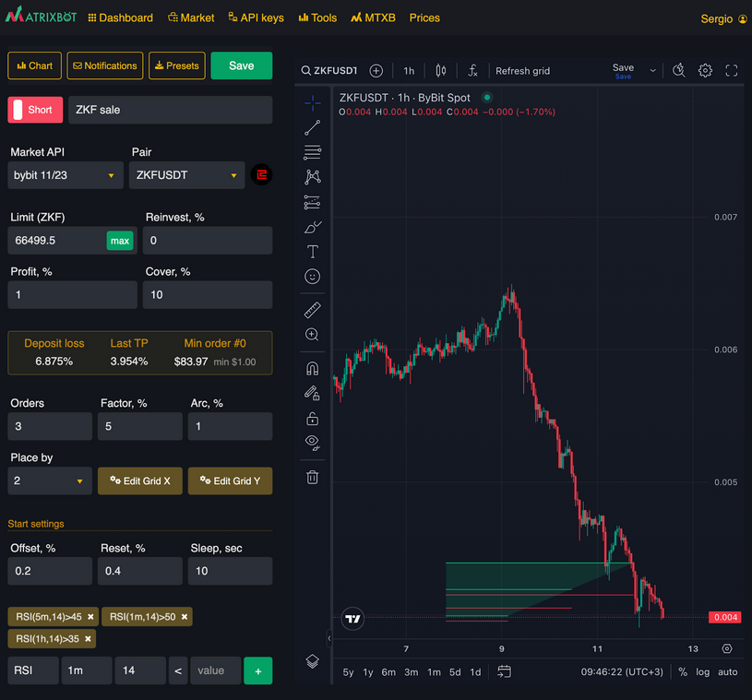Select the text annotation tool
The height and width of the screenshot is (700, 752).
pyautogui.click(x=313, y=252)
